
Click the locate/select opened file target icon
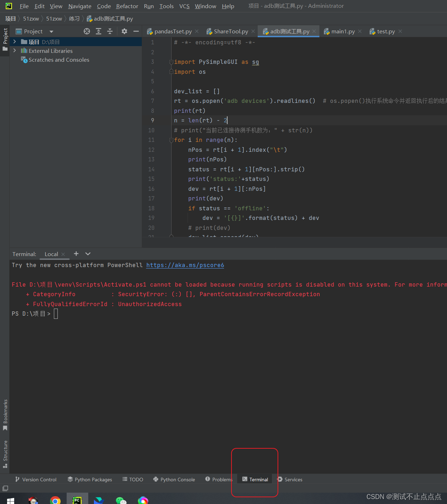point(87,31)
